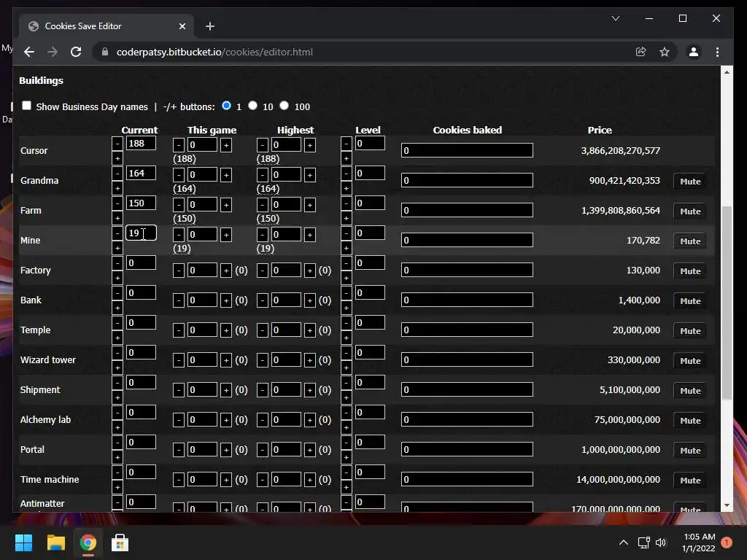
Task: Select the 10 step radio button
Action: (x=253, y=106)
